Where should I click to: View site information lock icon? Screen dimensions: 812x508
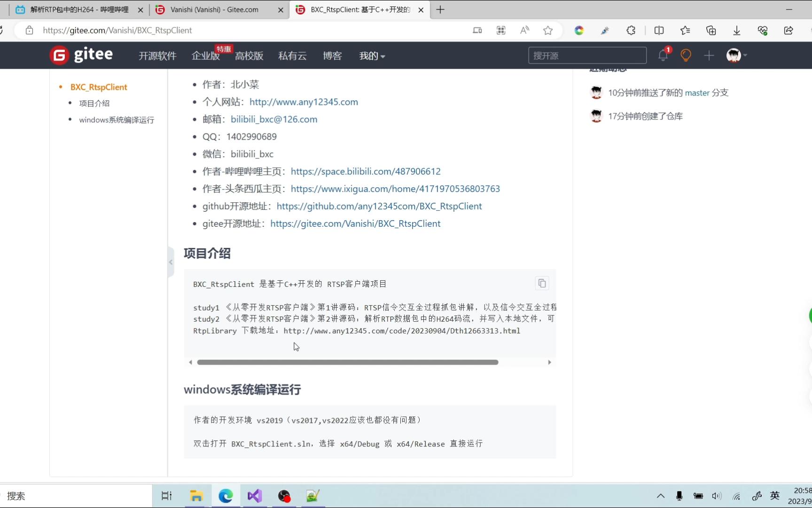coord(29,30)
